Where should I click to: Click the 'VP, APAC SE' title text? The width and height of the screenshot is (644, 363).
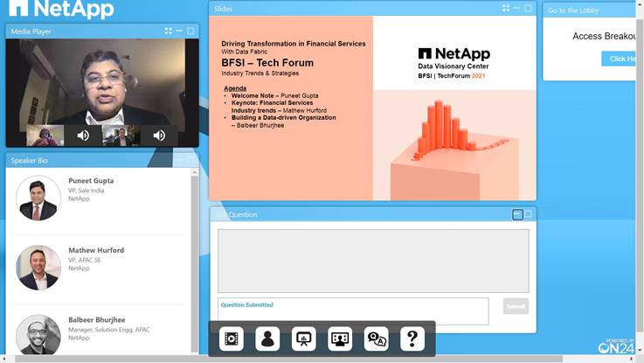tap(84, 260)
